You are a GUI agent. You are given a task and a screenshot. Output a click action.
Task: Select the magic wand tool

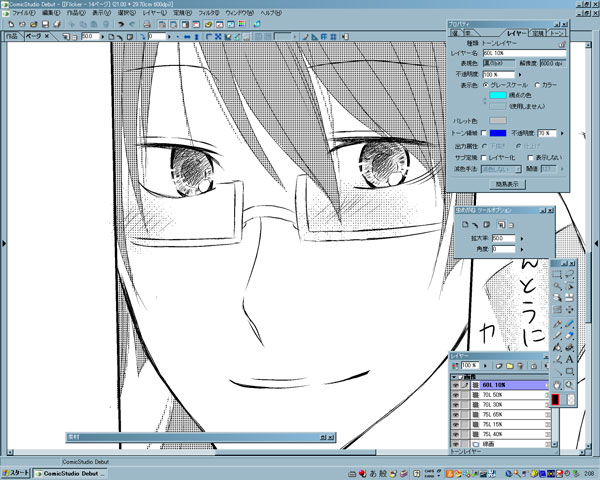point(557,286)
